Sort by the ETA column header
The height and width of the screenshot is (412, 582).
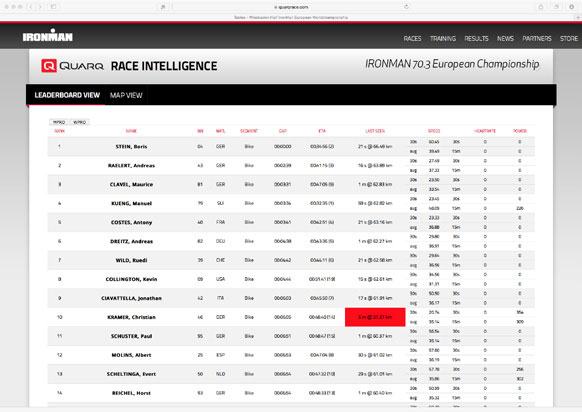322,131
